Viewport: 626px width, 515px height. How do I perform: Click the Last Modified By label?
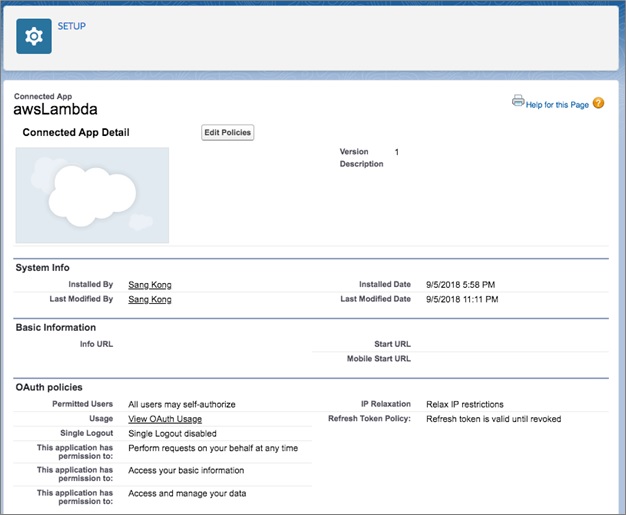coord(81,299)
